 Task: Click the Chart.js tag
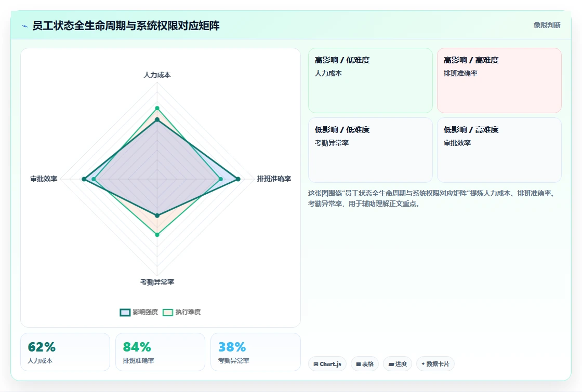pyautogui.click(x=327, y=364)
